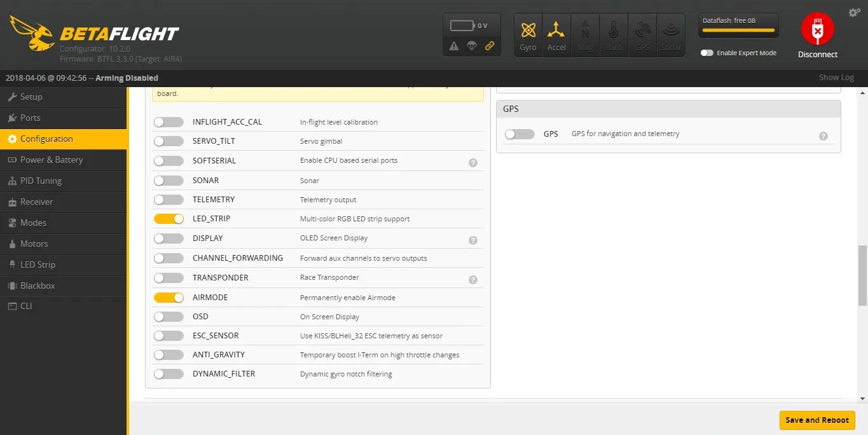Click the 'Arming Disabled' status text
868x435 pixels.
[x=127, y=78]
